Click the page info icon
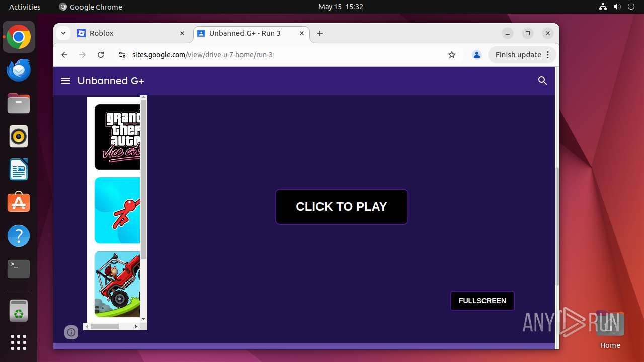The image size is (644, 362). pyautogui.click(x=71, y=332)
